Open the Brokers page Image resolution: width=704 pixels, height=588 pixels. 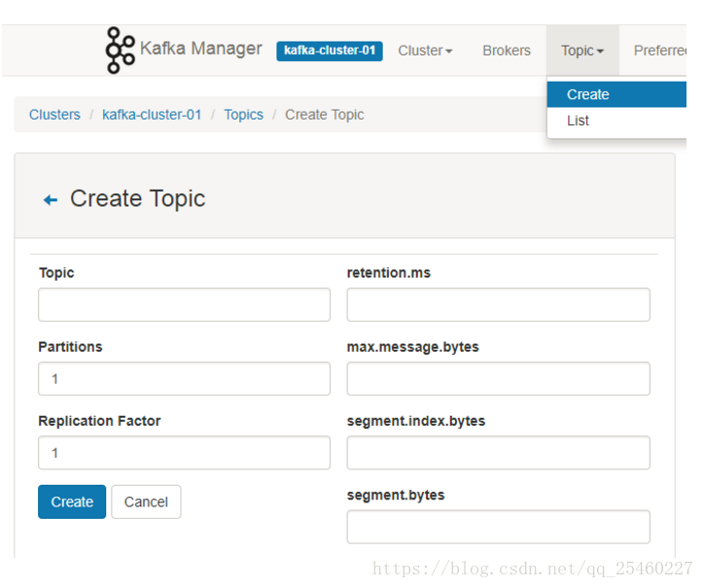tap(507, 51)
